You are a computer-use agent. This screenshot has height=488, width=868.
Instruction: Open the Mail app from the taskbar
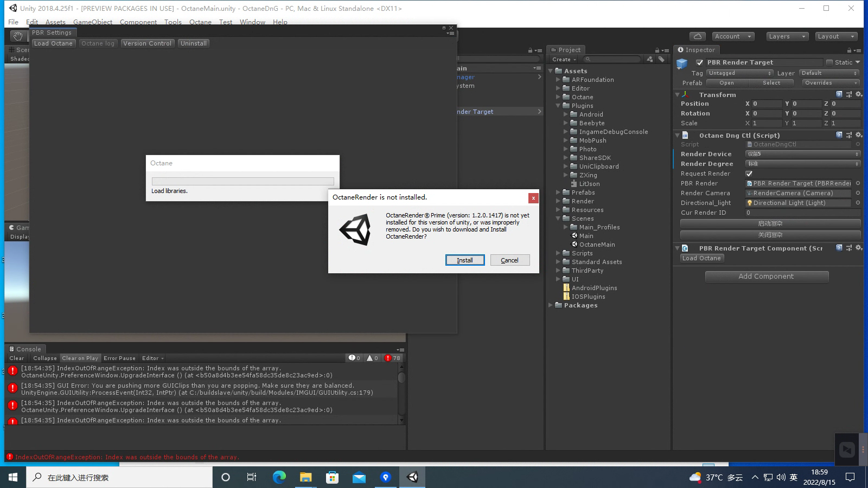(359, 477)
